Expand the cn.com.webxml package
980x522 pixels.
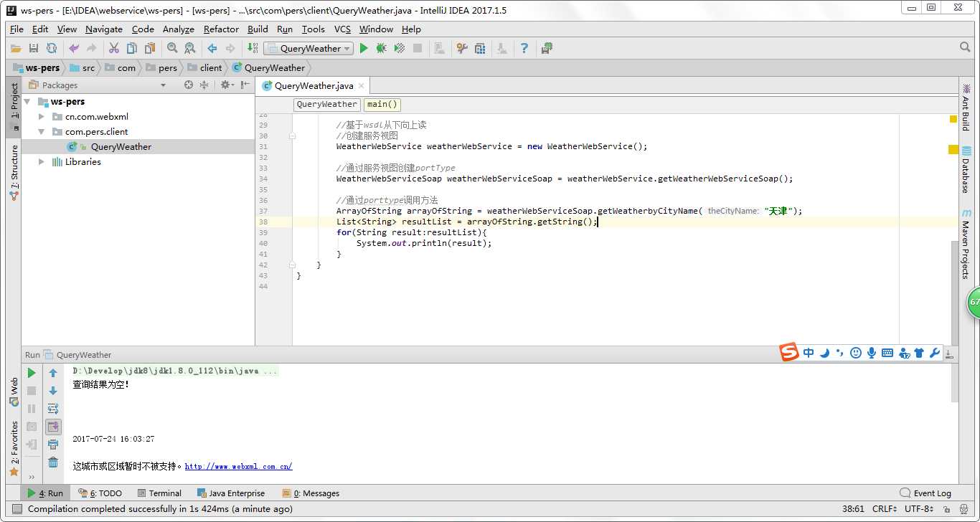42,116
